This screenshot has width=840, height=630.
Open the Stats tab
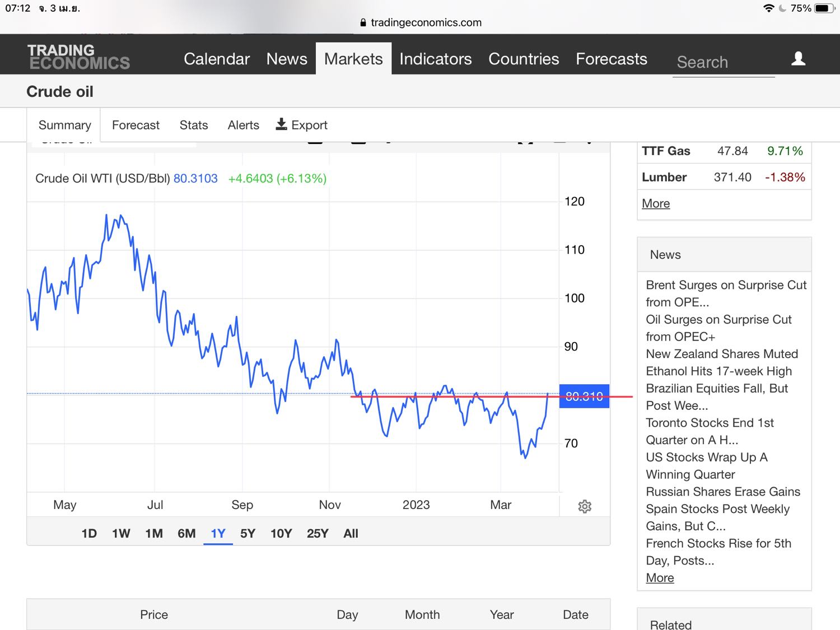tap(194, 125)
